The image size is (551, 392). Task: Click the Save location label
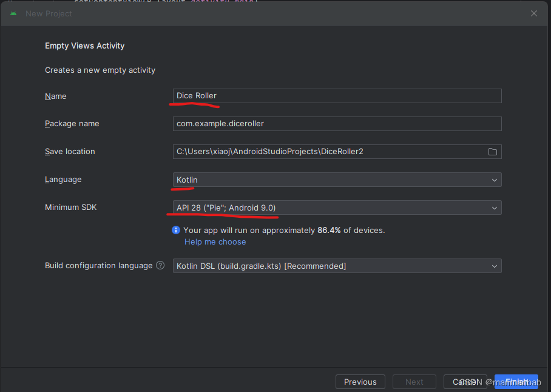pyautogui.click(x=70, y=151)
